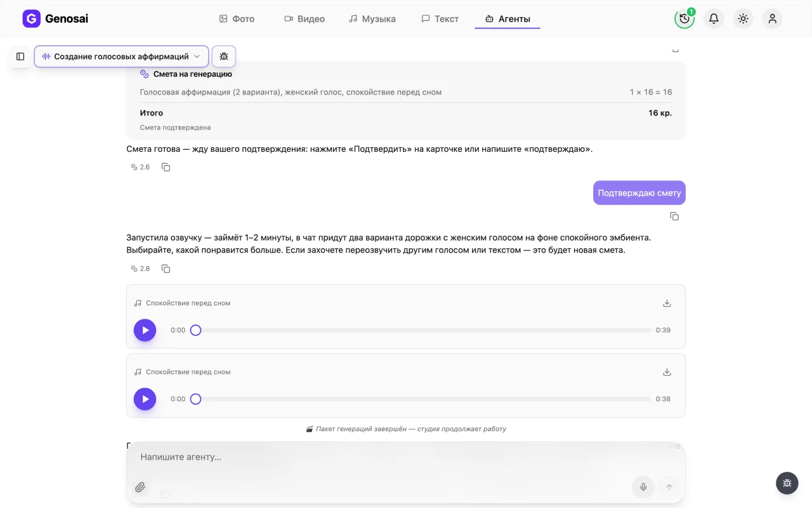
Task: Copy the 'Подтверждаю смету' message
Action: 674,217
